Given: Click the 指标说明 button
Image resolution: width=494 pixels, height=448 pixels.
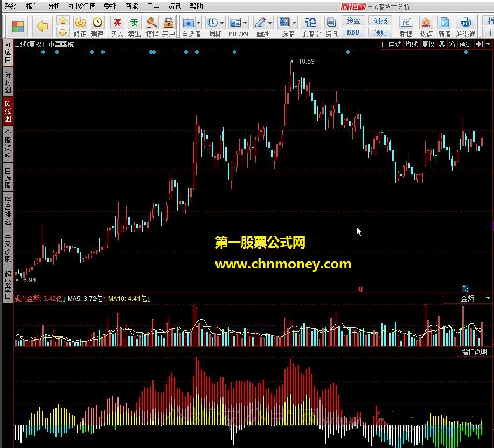Looking at the screenshot, I should pos(474,352).
